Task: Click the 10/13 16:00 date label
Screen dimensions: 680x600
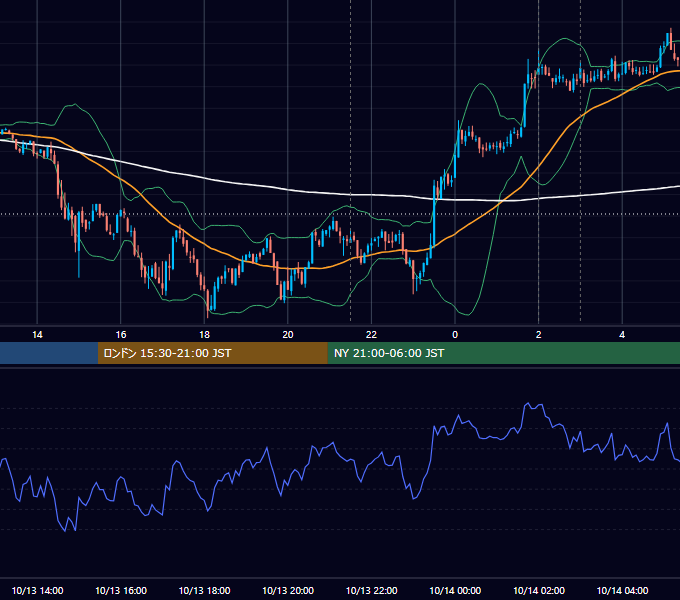Action: pos(121,590)
